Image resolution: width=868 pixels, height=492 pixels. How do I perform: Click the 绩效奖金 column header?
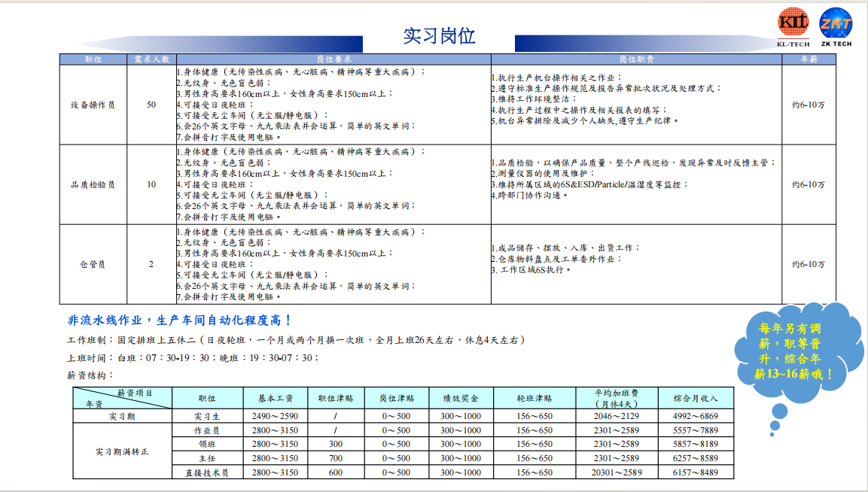[x=461, y=399]
